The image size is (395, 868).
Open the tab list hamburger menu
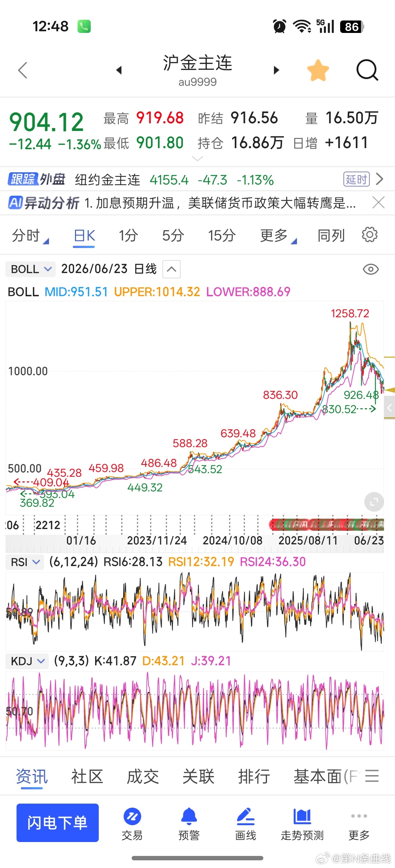[x=372, y=776]
